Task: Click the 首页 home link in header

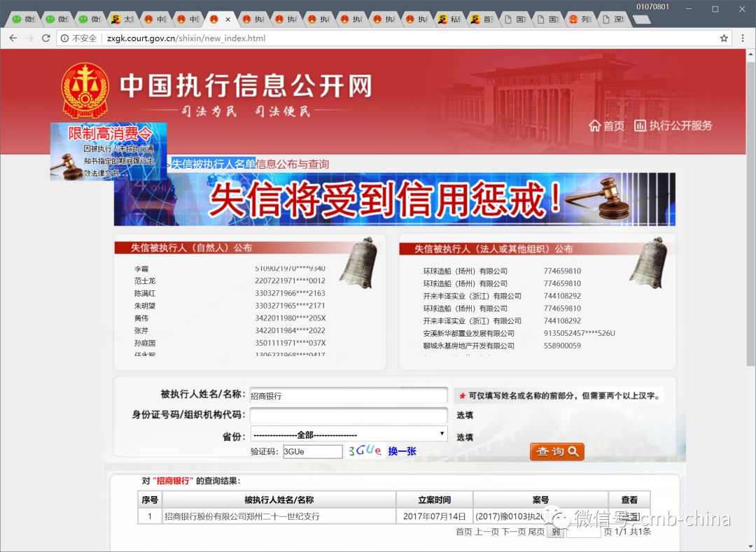Action: (606, 126)
